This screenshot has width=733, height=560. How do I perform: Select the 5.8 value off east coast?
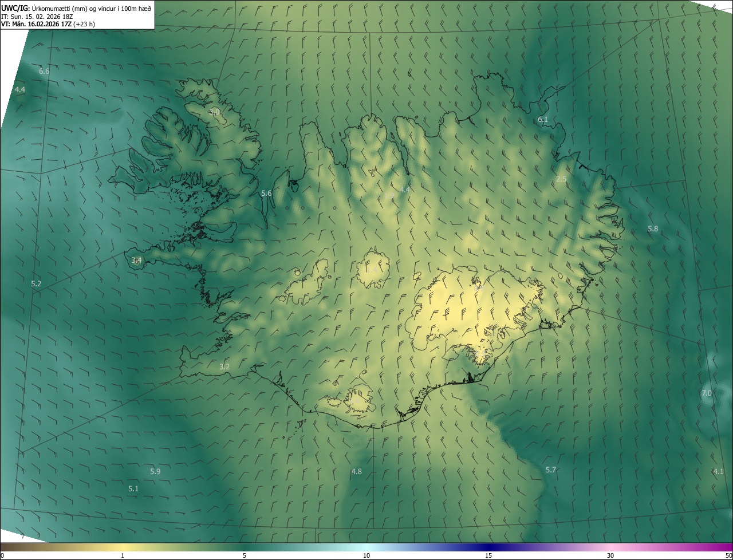(x=653, y=229)
